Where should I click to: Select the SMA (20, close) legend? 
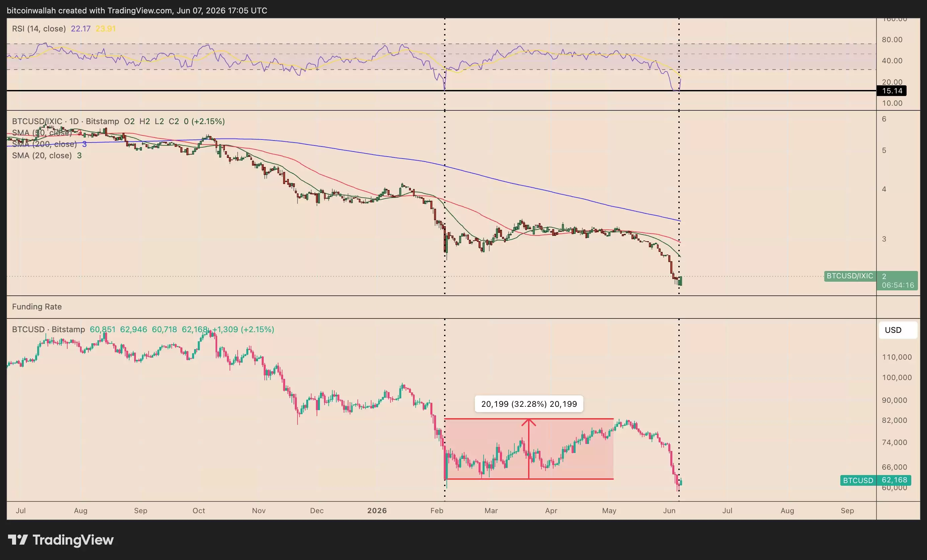[x=42, y=155]
